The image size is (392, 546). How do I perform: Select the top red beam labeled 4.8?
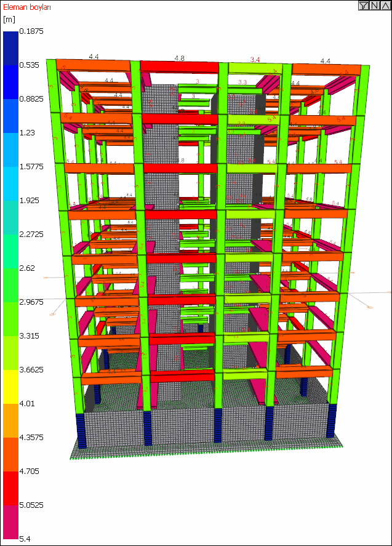pyautogui.click(x=179, y=67)
